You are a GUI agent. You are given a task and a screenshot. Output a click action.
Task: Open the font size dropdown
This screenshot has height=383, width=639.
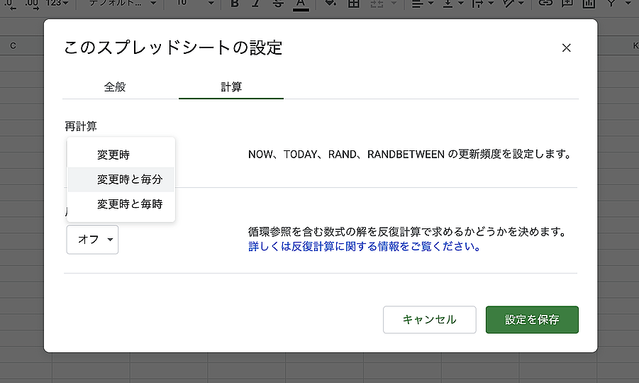[195, 3]
